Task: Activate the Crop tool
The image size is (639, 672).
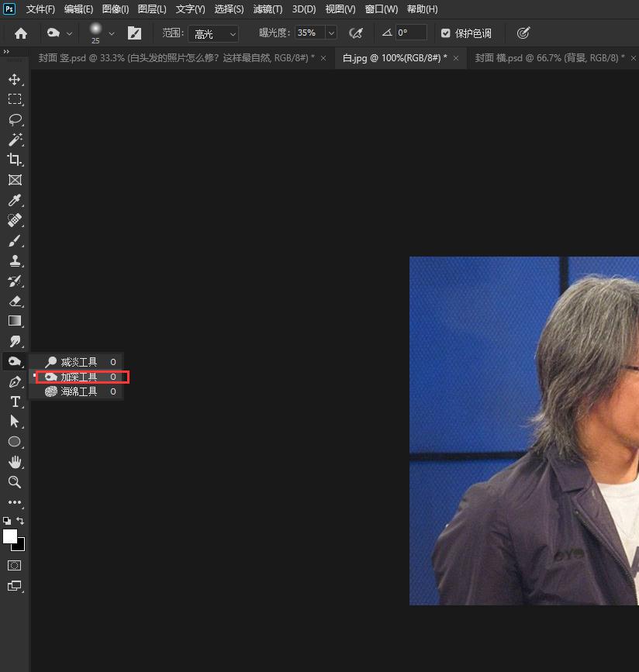Action: click(x=14, y=160)
